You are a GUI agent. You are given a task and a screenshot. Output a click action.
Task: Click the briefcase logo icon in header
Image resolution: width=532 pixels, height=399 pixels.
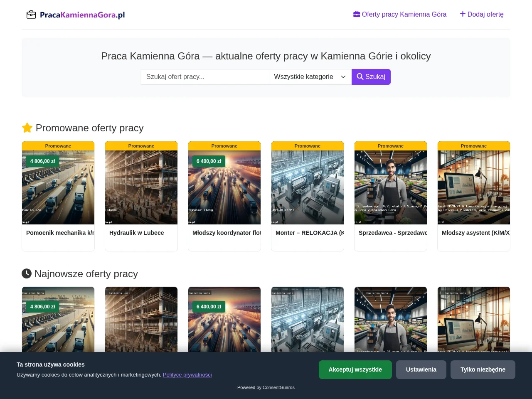(x=31, y=15)
